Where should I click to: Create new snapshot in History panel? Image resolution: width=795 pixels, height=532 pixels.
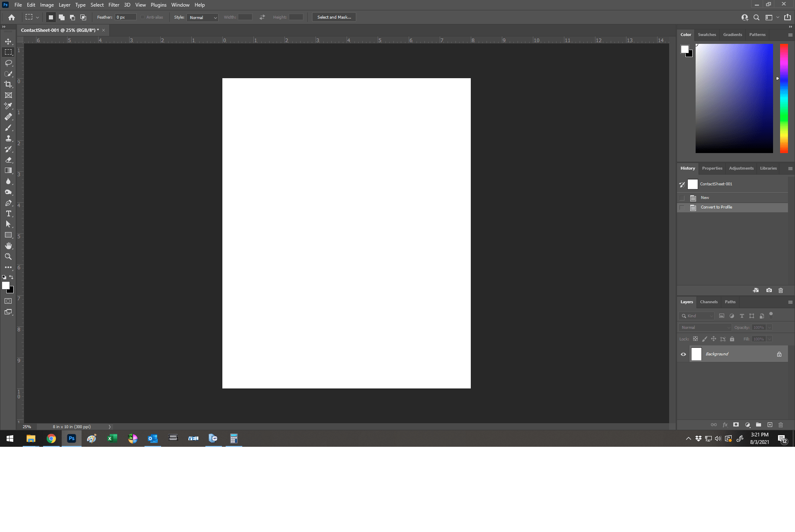click(769, 290)
